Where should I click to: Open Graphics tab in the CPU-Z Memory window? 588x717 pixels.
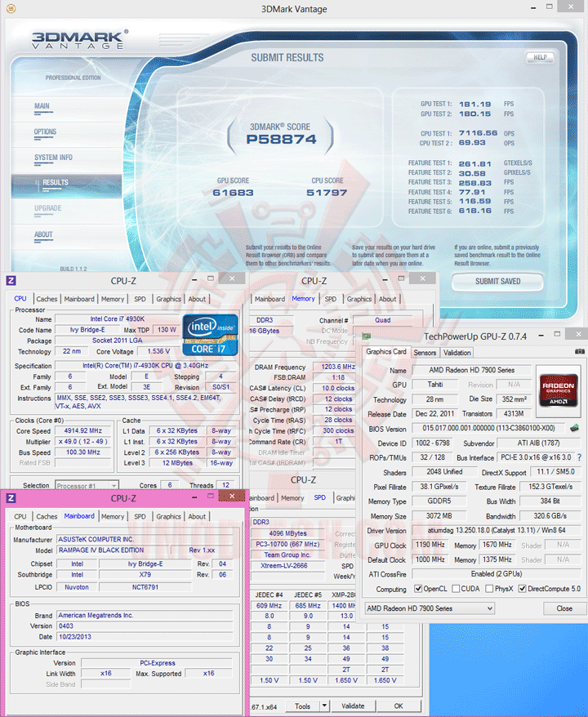(359, 299)
